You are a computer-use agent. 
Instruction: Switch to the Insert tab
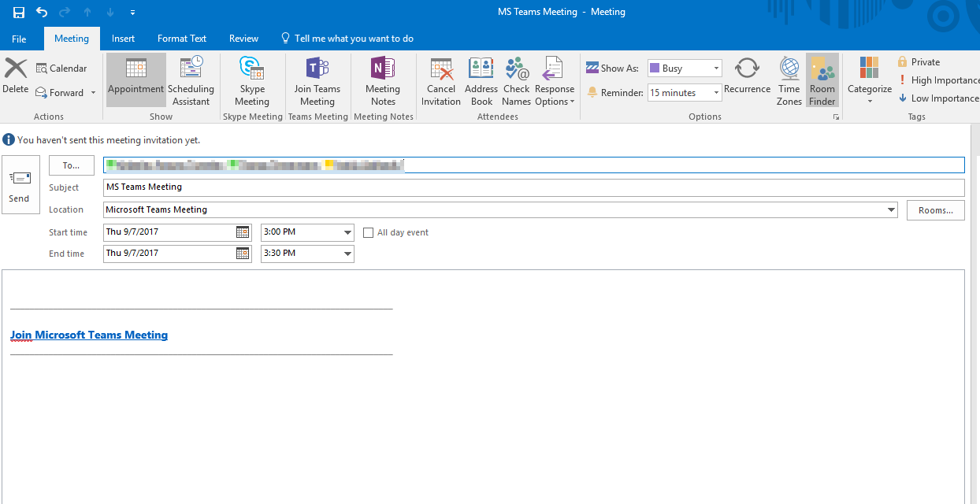coord(123,39)
